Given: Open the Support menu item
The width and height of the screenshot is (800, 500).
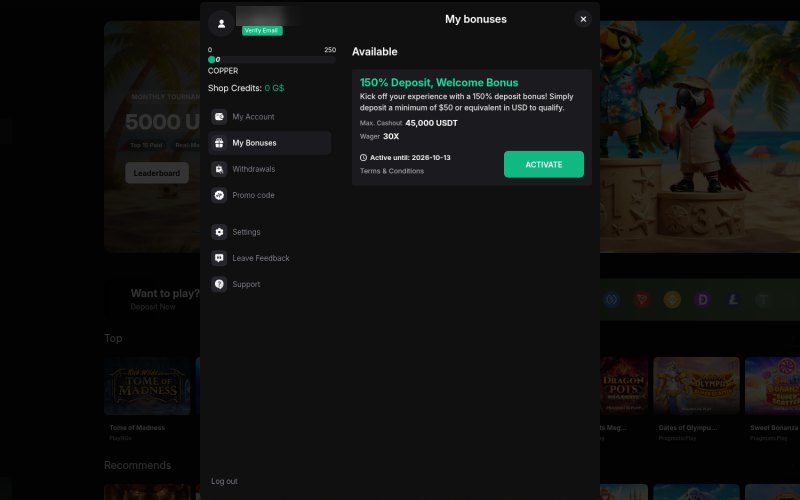Looking at the screenshot, I should [x=269, y=284].
